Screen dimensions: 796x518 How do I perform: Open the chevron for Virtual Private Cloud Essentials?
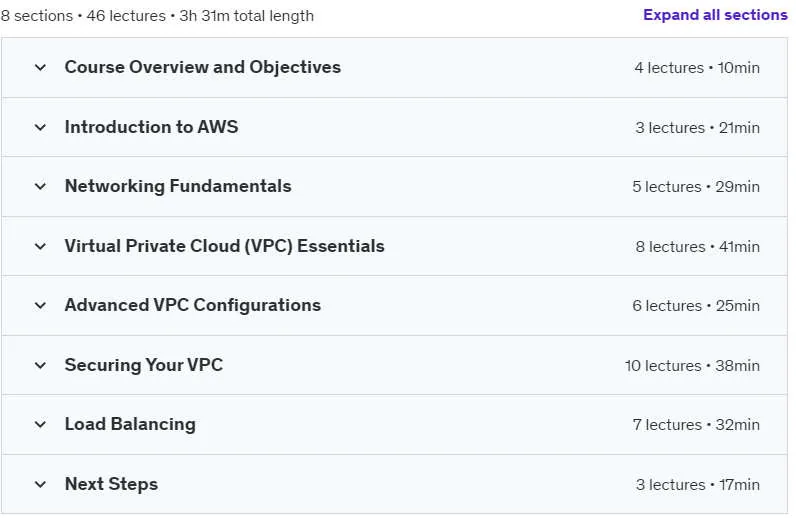[40, 247]
